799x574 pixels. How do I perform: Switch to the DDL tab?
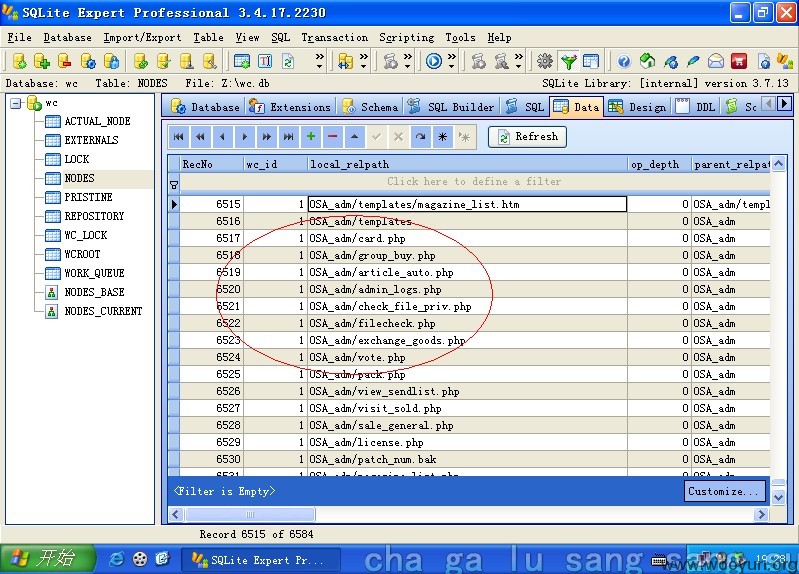697,107
